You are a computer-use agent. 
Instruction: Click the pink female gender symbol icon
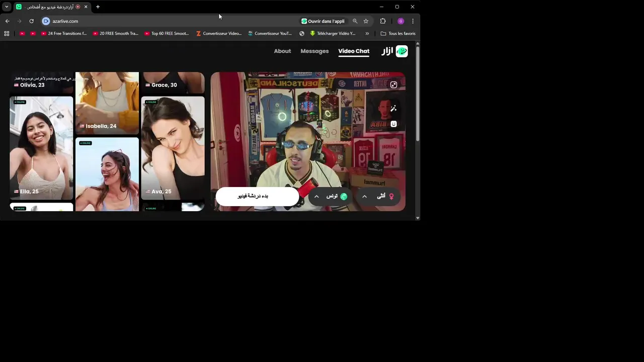(x=391, y=196)
